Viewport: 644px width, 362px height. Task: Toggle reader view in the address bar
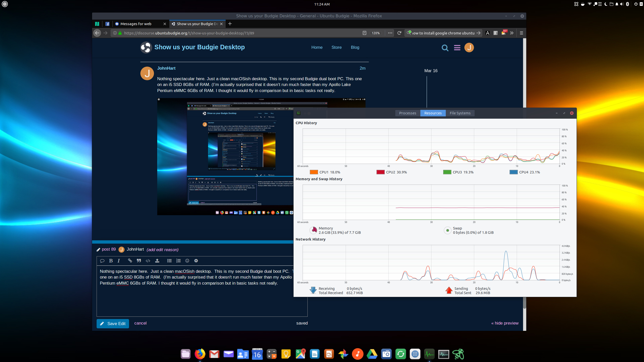(364, 33)
